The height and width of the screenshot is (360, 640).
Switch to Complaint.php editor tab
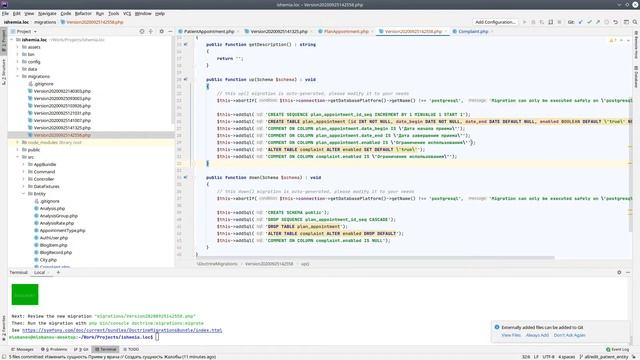tap(473, 31)
